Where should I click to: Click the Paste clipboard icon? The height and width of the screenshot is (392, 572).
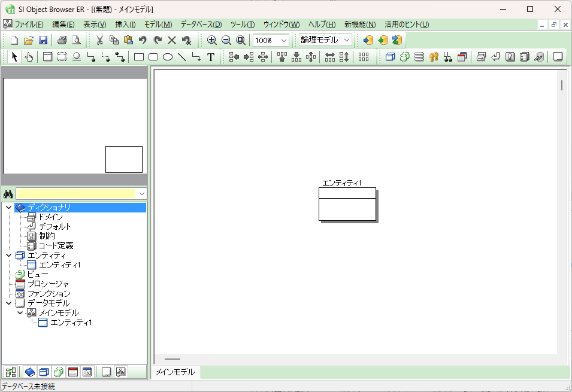click(128, 40)
